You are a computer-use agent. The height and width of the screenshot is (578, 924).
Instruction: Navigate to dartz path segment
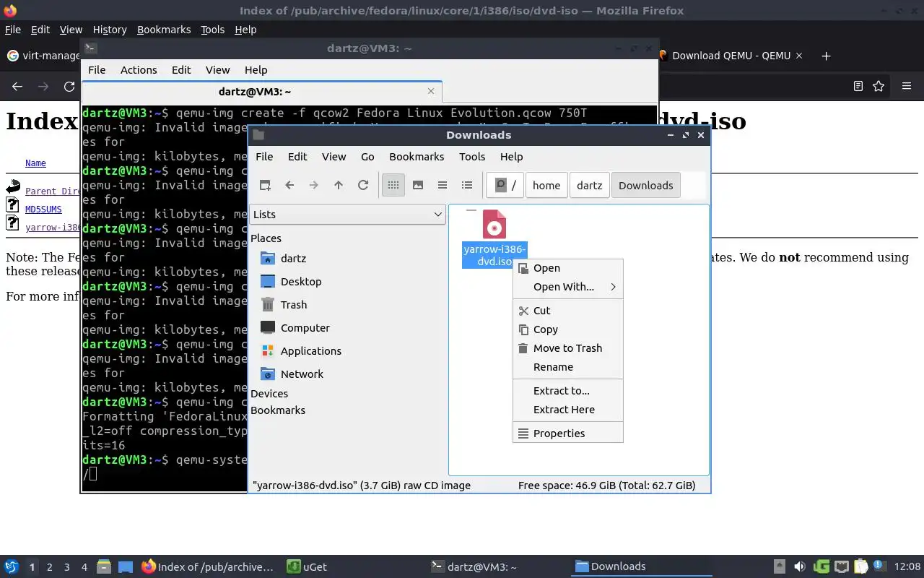pos(589,185)
